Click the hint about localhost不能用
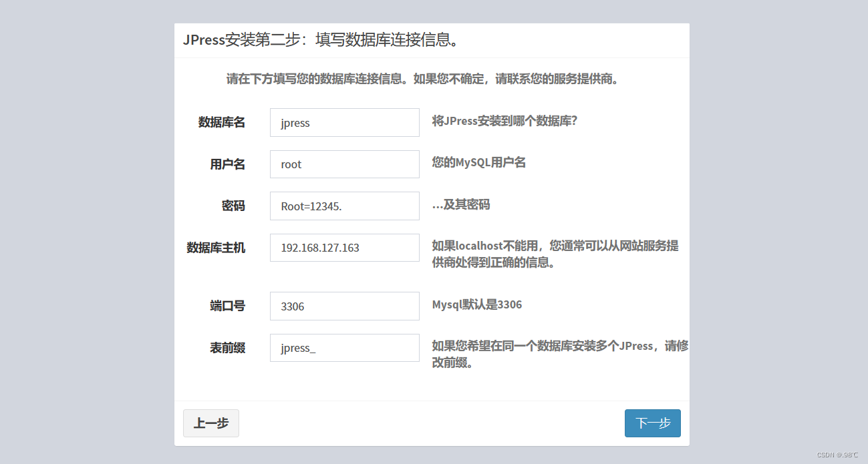The image size is (868, 464). click(x=555, y=254)
